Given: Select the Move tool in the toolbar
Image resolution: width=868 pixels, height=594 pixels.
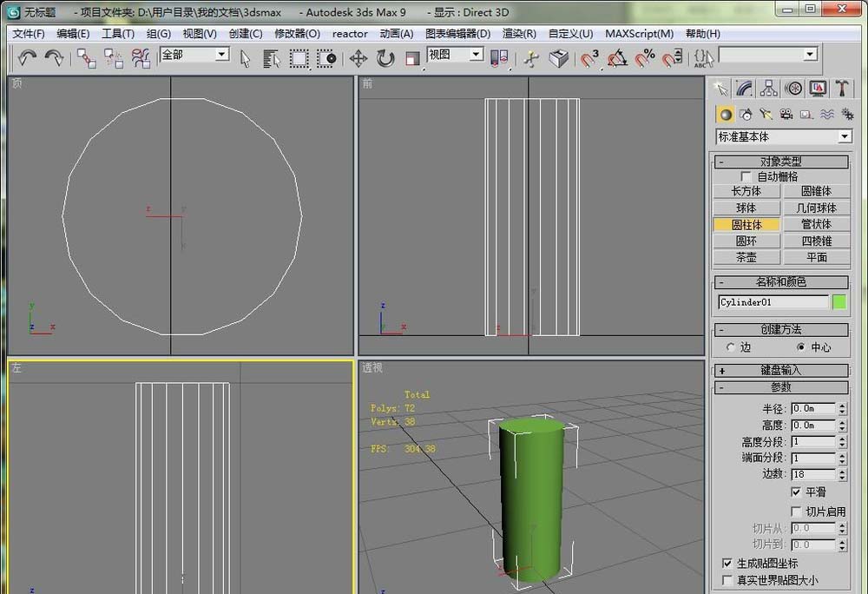Looking at the screenshot, I should [358, 58].
